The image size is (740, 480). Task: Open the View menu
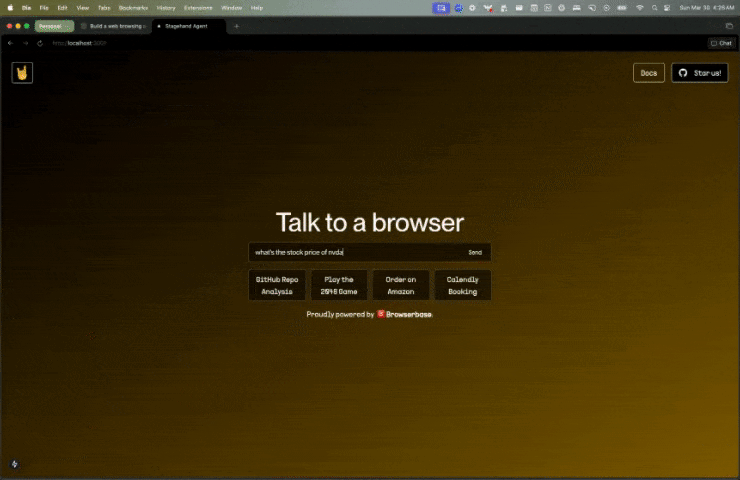[x=83, y=8]
